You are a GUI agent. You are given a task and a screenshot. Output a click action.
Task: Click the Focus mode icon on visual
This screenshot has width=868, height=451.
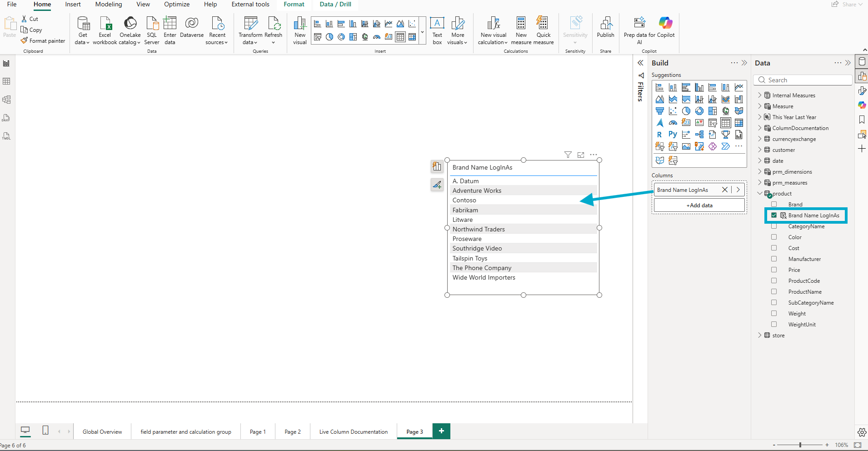tap(581, 155)
